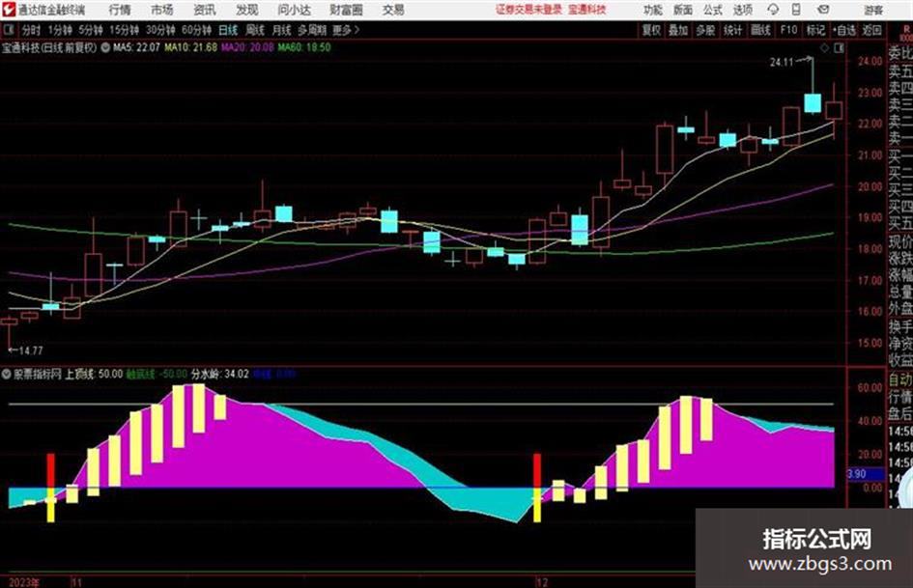Click the MA20: 20.08 indicator label
Viewport: 913px width, 588px height.
tap(247, 47)
